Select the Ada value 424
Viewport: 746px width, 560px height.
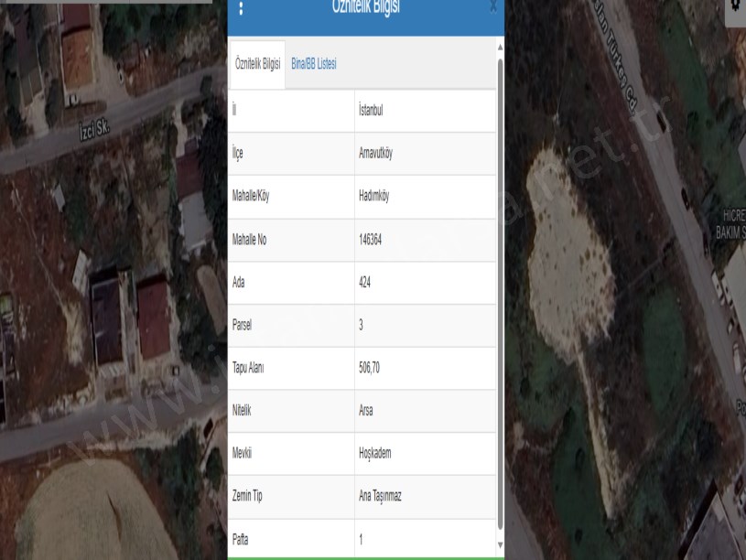pos(365,283)
